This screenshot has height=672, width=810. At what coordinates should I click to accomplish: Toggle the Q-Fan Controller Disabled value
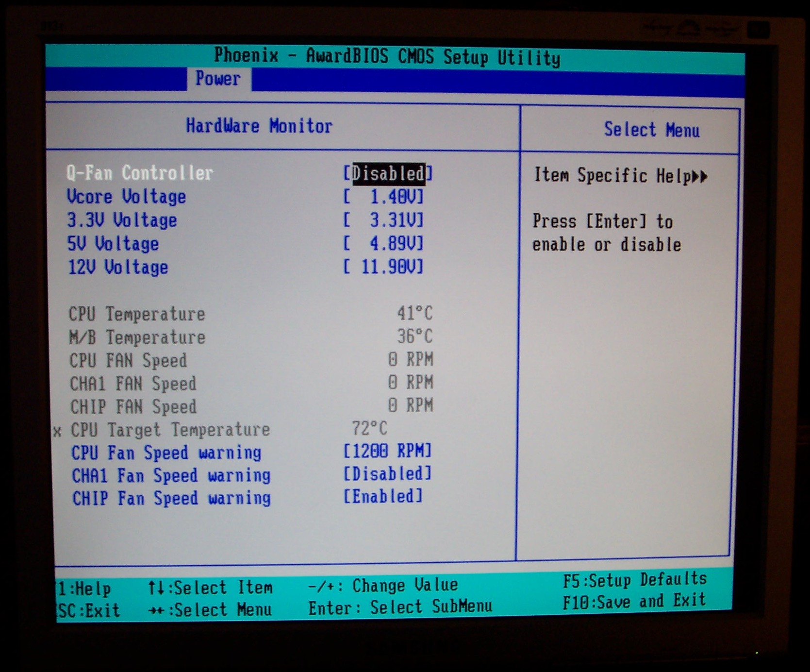[x=388, y=173]
